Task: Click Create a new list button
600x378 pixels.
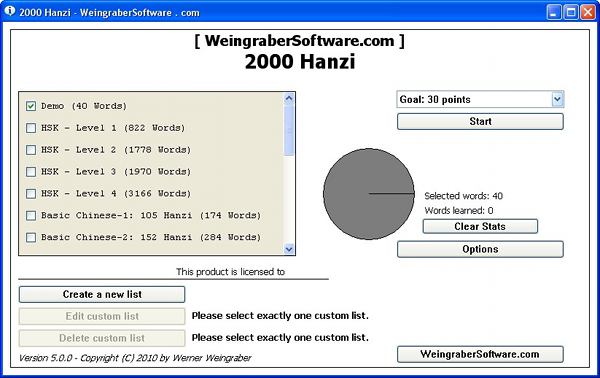Action: [102, 294]
